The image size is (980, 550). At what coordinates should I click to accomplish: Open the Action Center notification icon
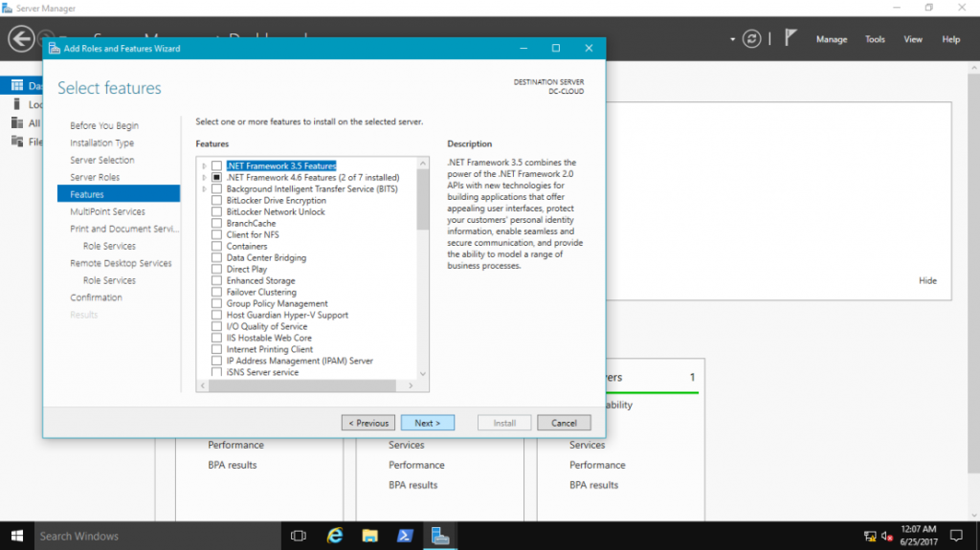[x=956, y=536]
